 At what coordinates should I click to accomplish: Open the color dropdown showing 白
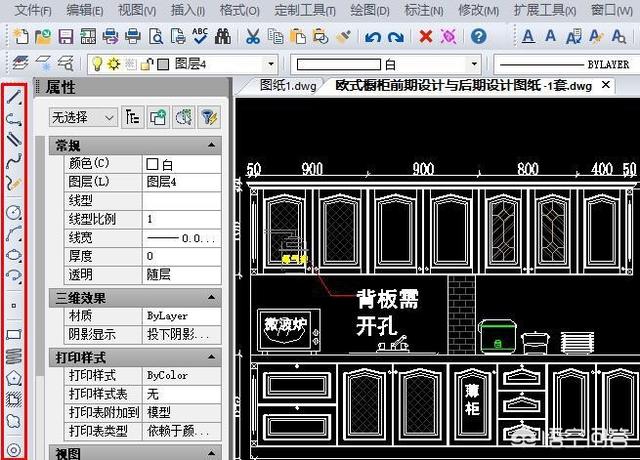[x=473, y=64]
